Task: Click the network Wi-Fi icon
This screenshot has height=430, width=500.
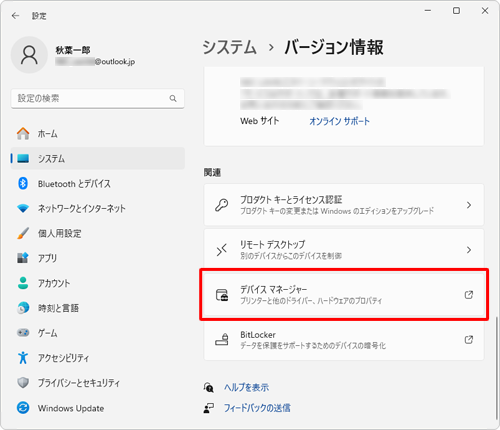Action: pyautogui.click(x=23, y=209)
